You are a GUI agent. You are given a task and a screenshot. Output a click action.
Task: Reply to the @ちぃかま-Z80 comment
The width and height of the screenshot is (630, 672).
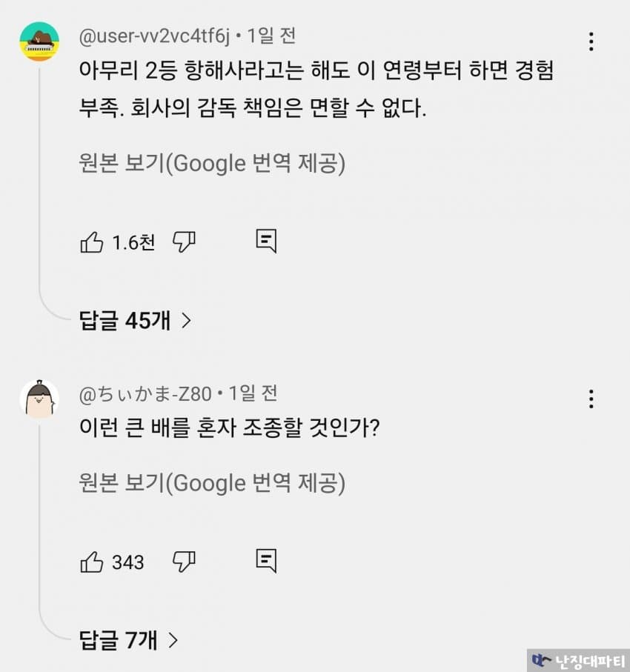coord(266,561)
